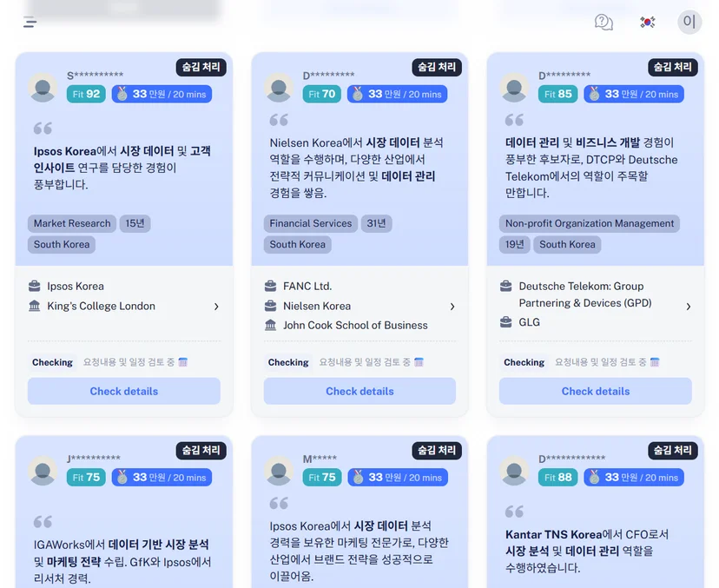Click the briefcase icon beside Nielsen Korea
The image size is (719, 588).
[x=271, y=306]
